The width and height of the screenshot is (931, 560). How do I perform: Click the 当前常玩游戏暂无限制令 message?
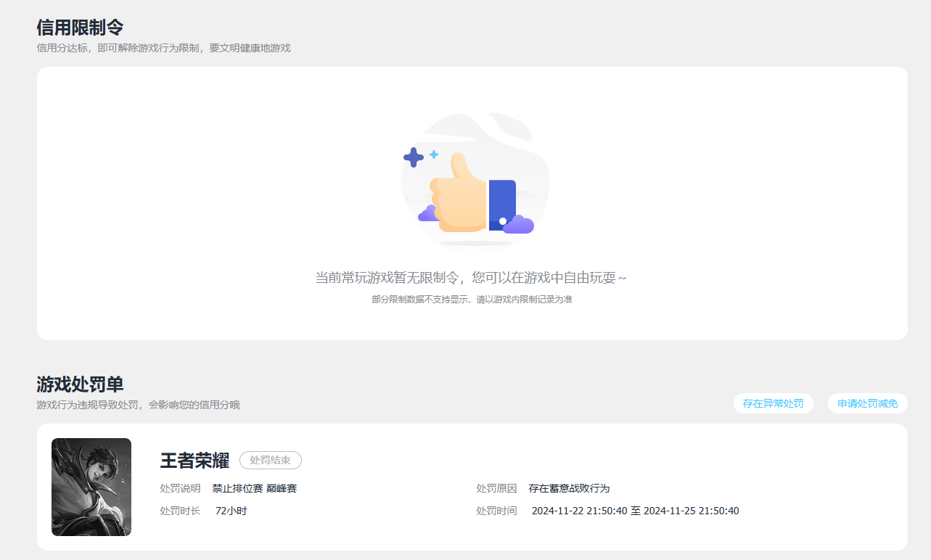tap(471, 278)
